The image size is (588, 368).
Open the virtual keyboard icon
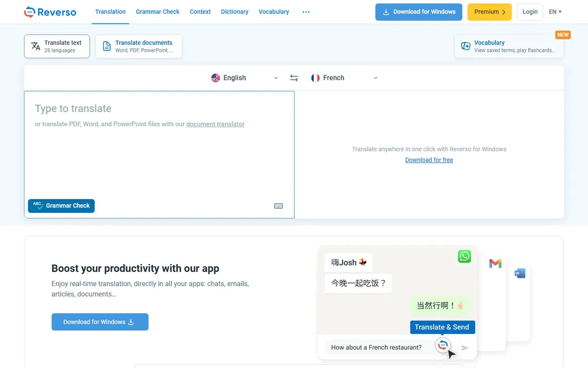point(278,206)
